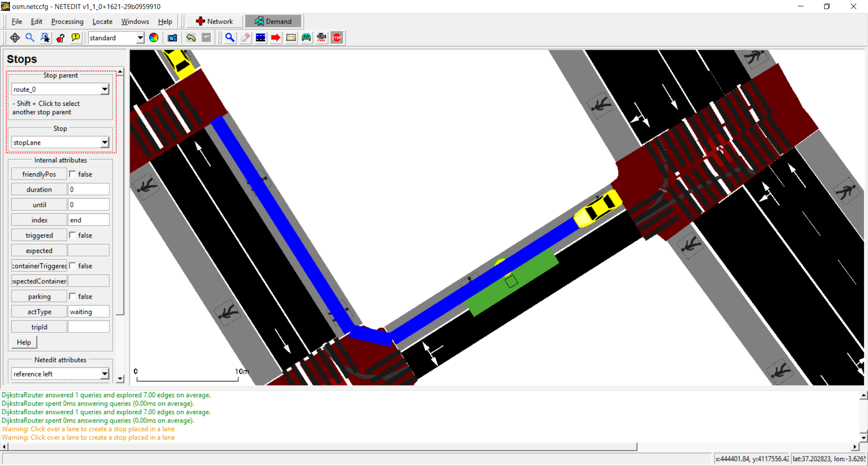Open the standard view scheme dropdown
Screen dimensions: 868x466
(140, 38)
